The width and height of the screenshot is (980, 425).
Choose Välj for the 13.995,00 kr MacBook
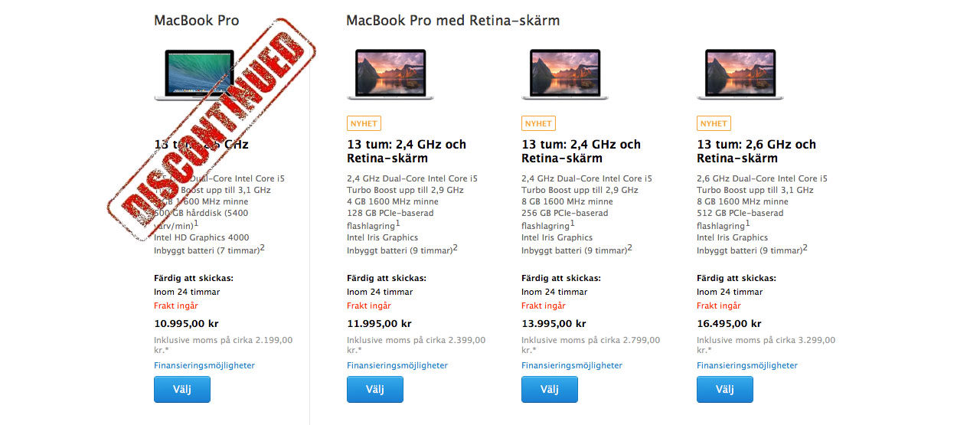point(550,389)
